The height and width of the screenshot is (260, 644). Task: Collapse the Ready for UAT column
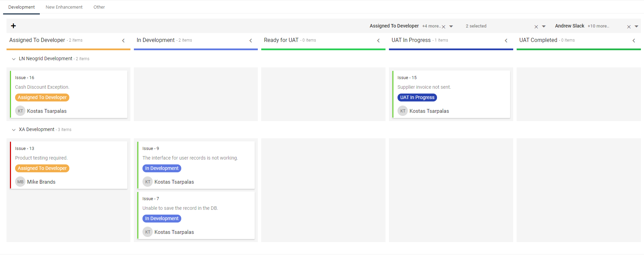point(378,41)
